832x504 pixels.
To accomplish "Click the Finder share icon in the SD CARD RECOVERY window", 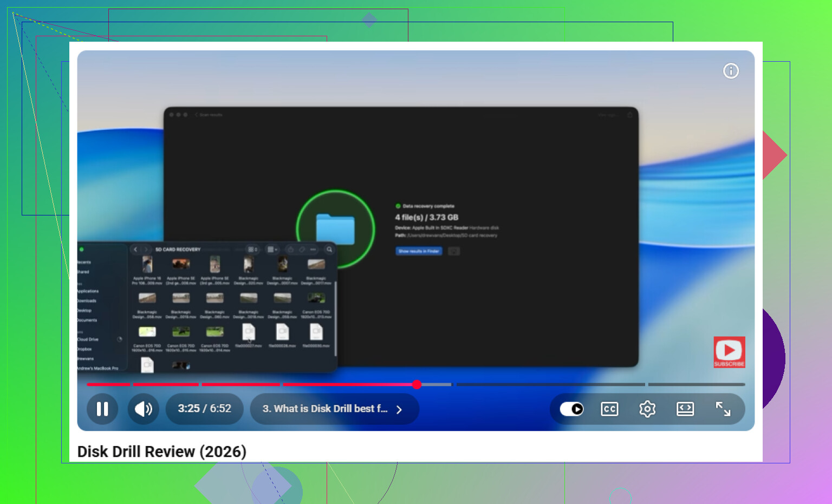I will tap(290, 250).
